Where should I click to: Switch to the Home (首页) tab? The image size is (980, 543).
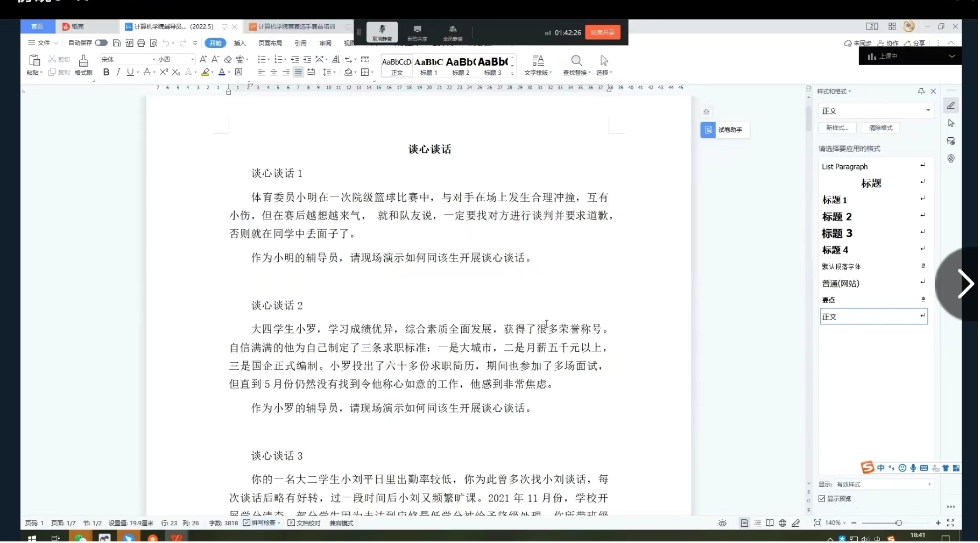pyautogui.click(x=37, y=26)
